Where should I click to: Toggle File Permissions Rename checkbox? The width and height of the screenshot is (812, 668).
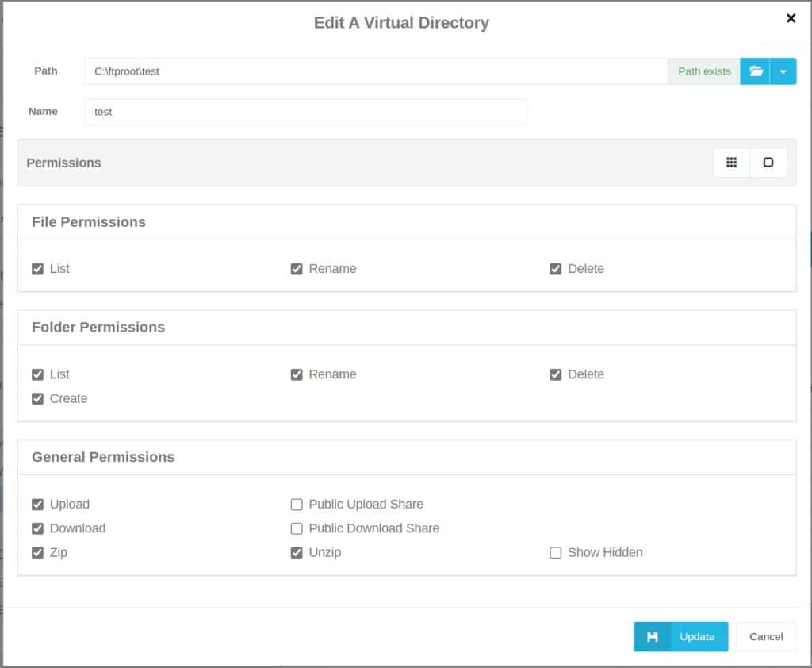(297, 269)
